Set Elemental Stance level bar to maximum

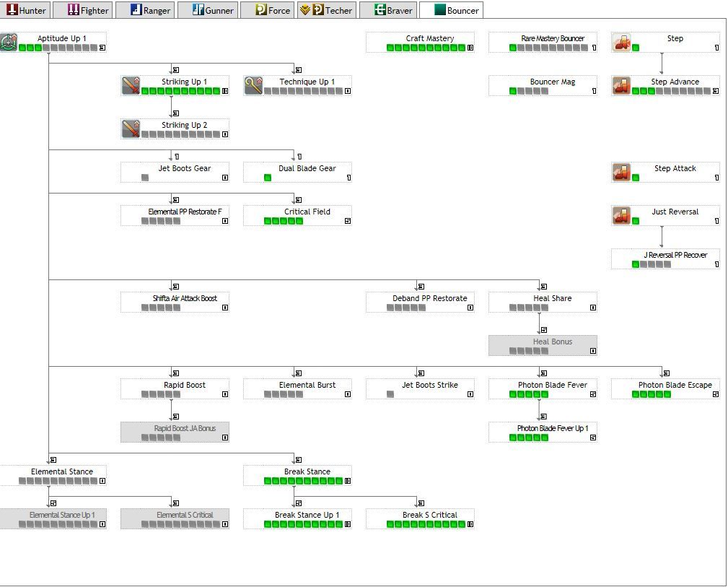[93, 481]
